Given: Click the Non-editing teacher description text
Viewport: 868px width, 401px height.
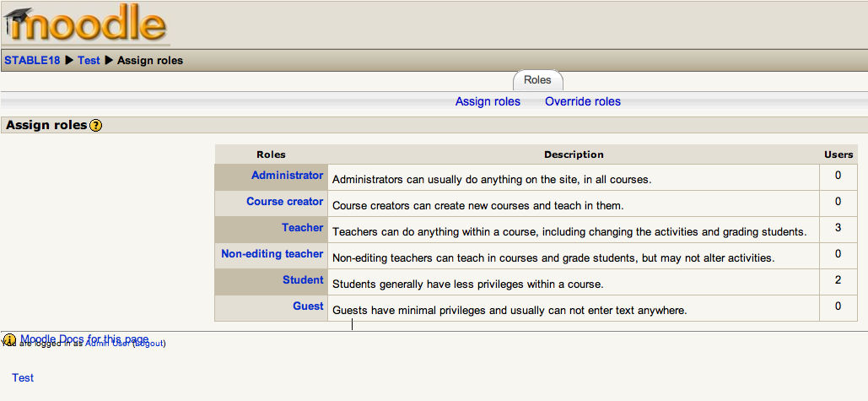Looking at the screenshot, I should click(553, 258).
